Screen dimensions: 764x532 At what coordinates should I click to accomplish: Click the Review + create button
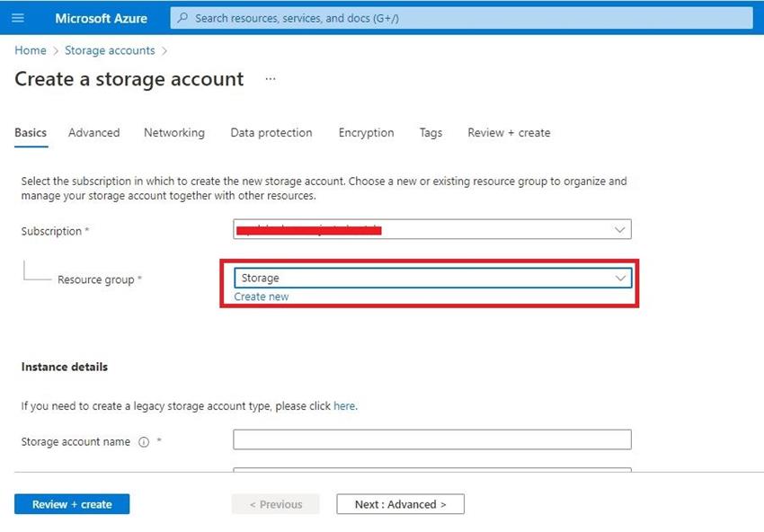coord(71,504)
